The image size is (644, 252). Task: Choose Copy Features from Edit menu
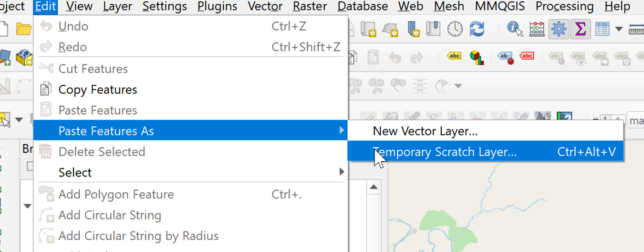click(x=97, y=89)
